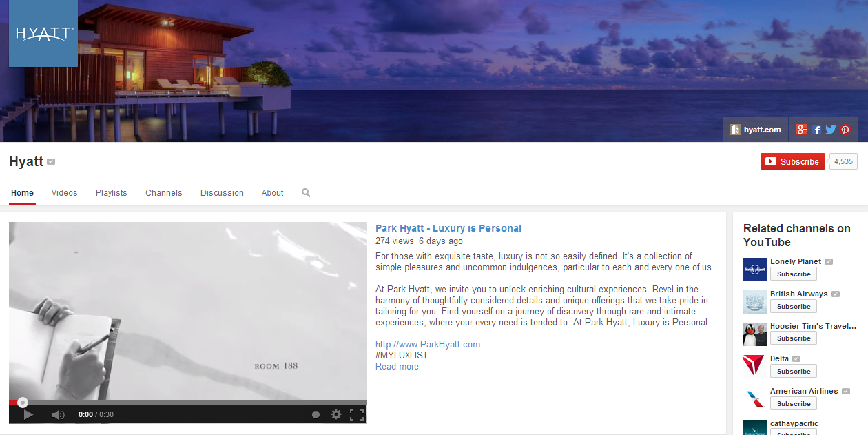Open the cathaypacific channel name
The image size is (868, 435).
click(794, 423)
